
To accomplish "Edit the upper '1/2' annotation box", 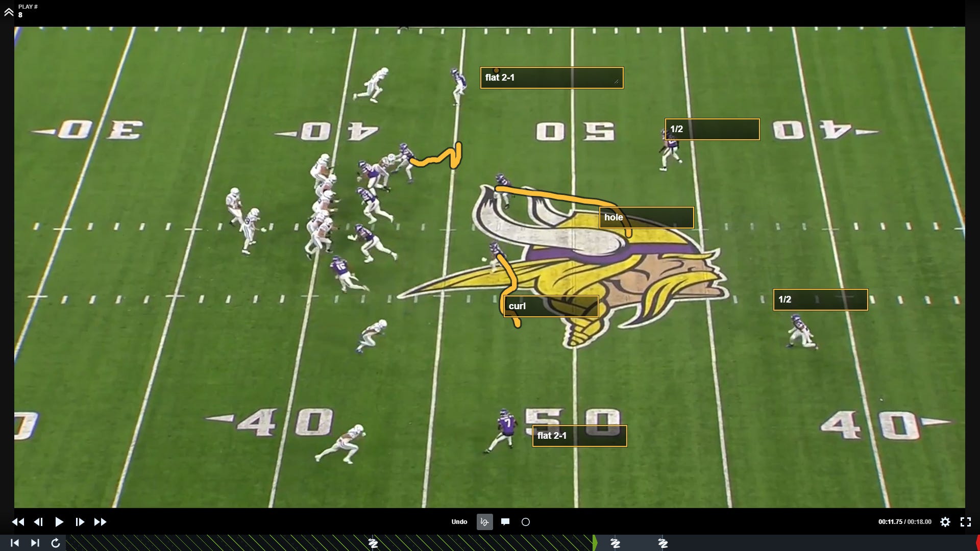I will pos(713,129).
